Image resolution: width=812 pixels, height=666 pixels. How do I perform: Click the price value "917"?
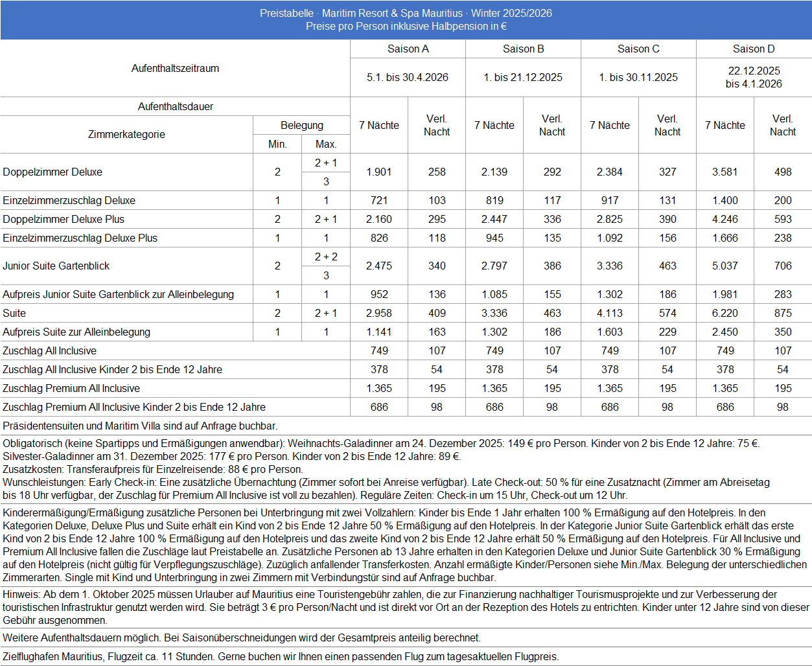[610, 200]
